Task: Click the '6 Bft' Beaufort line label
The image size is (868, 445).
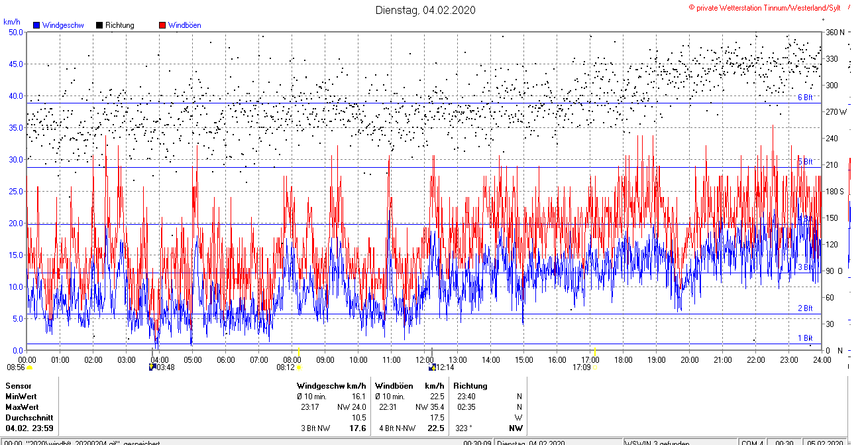Action: (805, 97)
